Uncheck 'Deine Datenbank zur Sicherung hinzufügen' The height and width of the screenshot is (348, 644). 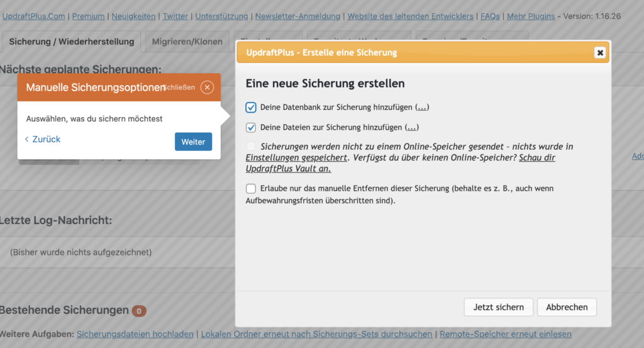(251, 107)
